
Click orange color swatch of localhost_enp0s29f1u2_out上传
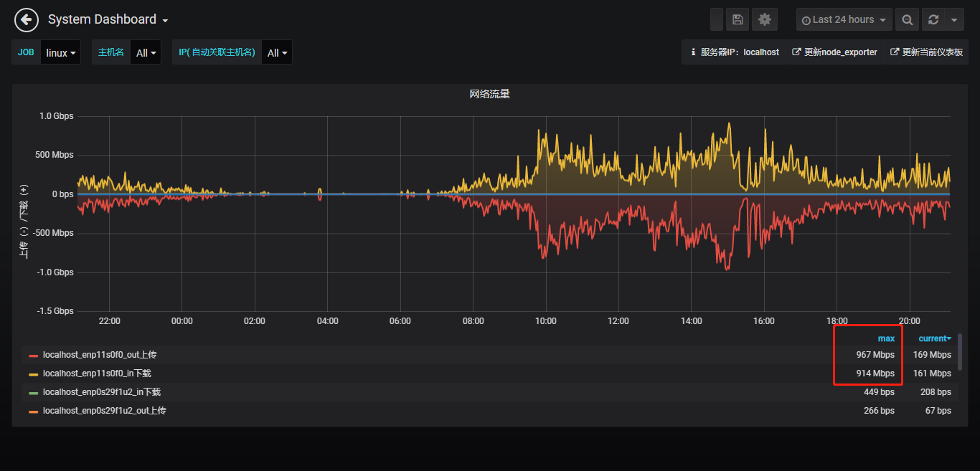[34, 411]
